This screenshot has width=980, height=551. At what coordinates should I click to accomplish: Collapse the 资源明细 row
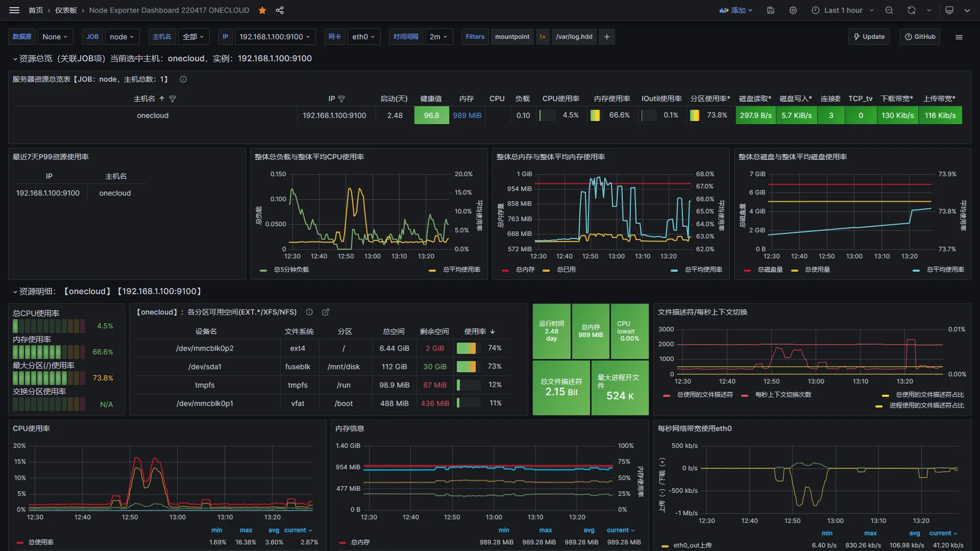[15, 292]
